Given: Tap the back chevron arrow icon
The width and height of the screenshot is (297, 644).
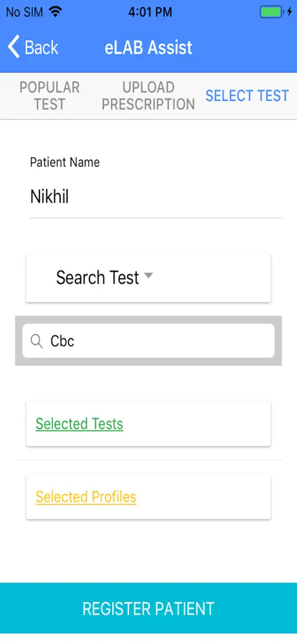Looking at the screenshot, I should tap(14, 47).
